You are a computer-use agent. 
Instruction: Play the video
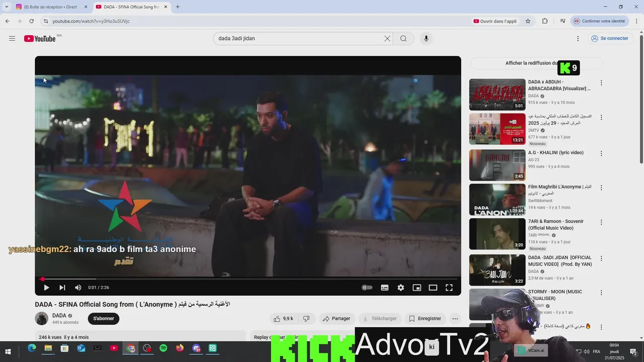46,288
